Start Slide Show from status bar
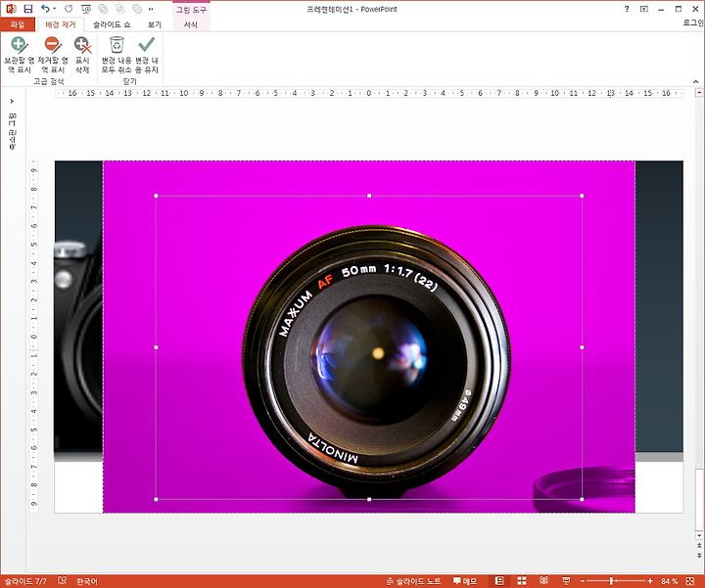705x588 pixels. click(566, 581)
